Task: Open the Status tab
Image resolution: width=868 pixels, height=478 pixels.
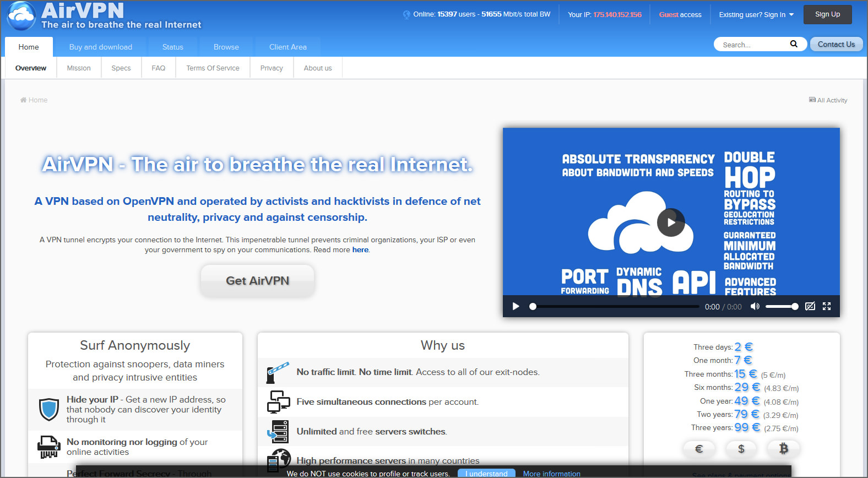Action: coord(173,47)
